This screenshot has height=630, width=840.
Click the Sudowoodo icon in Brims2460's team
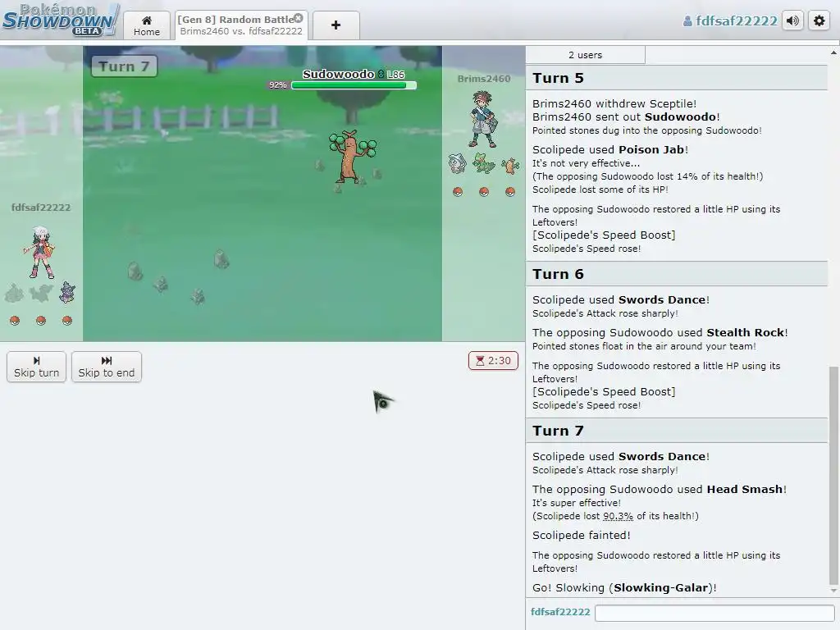point(510,166)
